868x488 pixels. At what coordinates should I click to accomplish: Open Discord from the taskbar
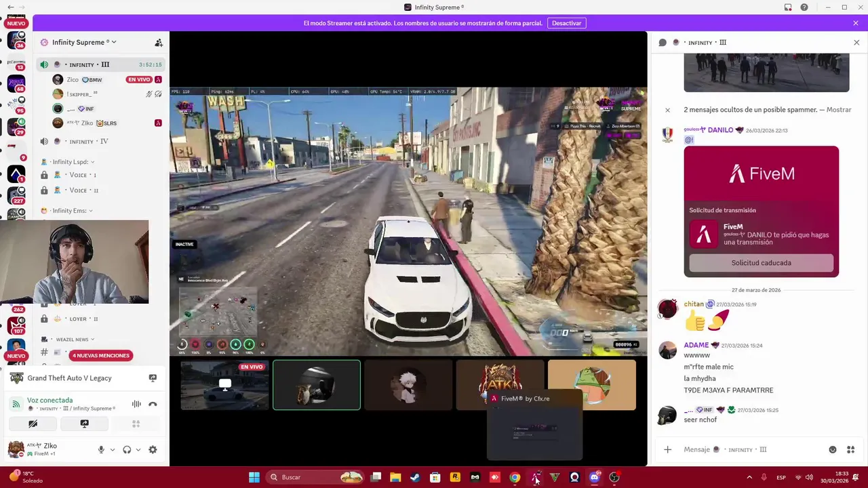click(x=595, y=477)
